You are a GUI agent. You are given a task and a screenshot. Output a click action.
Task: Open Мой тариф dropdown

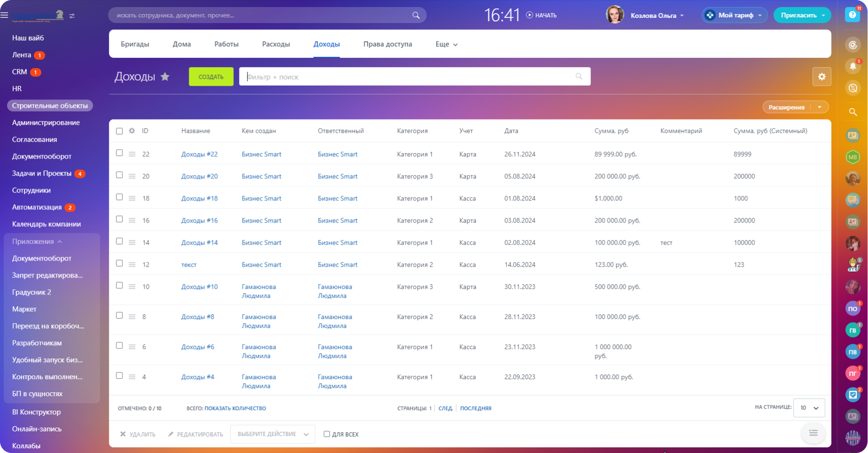click(735, 15)
